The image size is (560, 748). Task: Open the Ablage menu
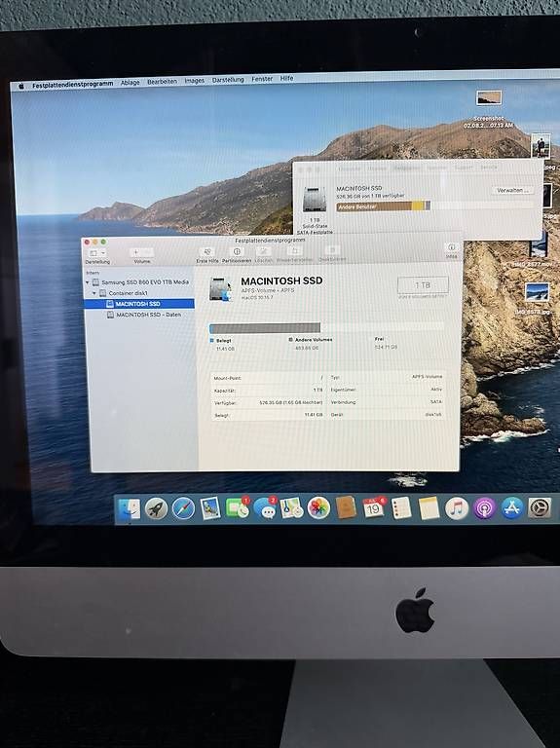click(130, 83)
